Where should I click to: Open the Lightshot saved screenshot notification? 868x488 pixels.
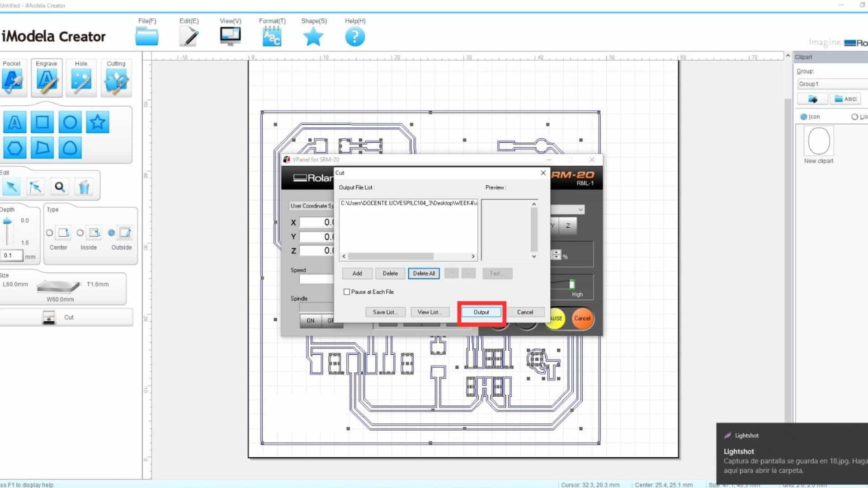792,454
